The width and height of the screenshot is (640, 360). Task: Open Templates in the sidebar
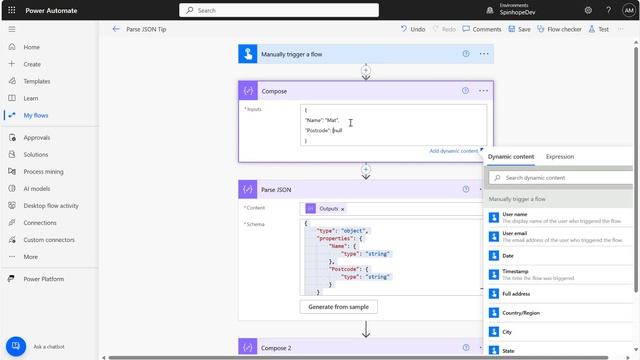(x=37, y=81)
